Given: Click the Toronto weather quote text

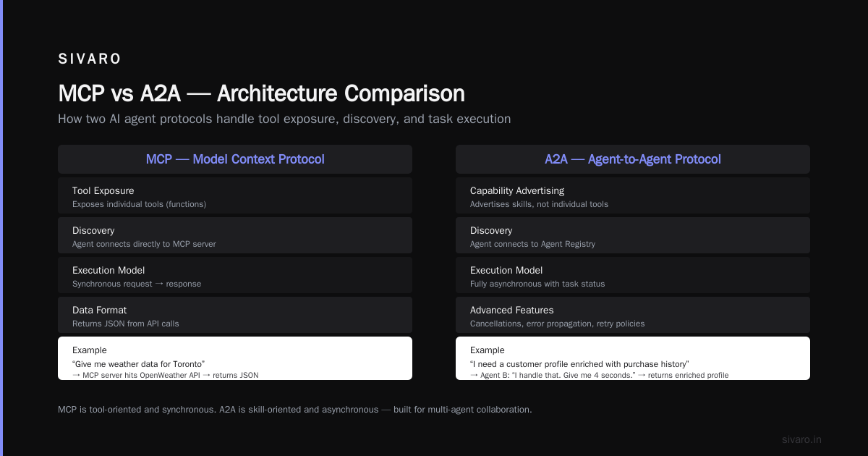Looking at the screenshot, I should pos(139,363).
